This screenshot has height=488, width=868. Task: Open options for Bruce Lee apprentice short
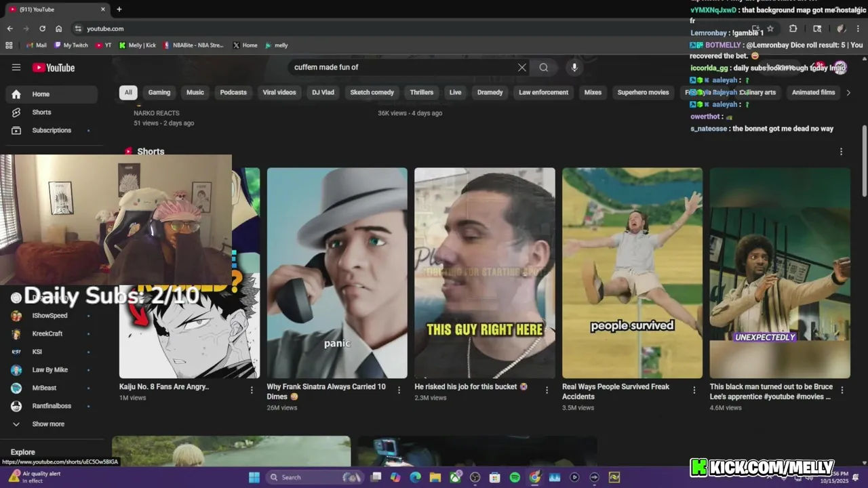[842, 390]
